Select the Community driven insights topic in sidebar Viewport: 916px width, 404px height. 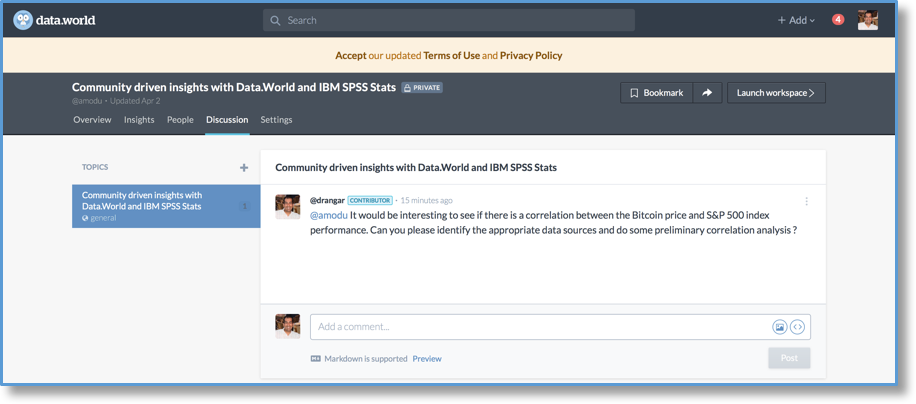(166, 206)
